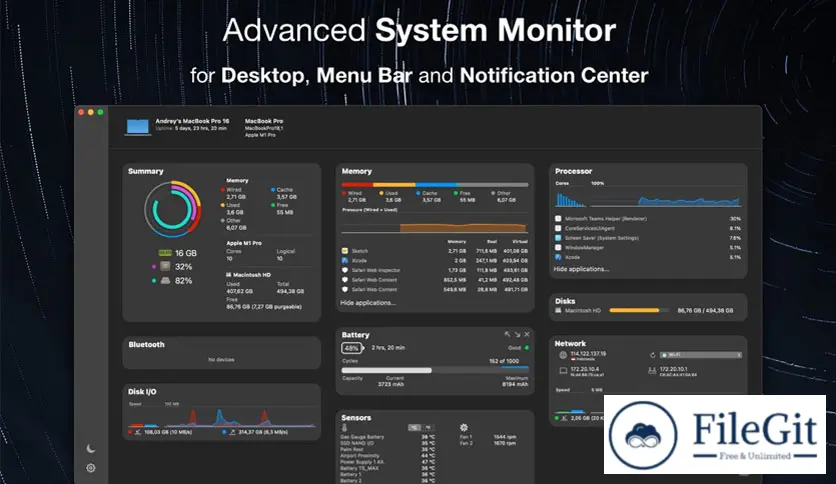
Task: Select the Microsoft Teams Helper (Renderer) row
Action: pyautogui.click(x=648, y=219)
